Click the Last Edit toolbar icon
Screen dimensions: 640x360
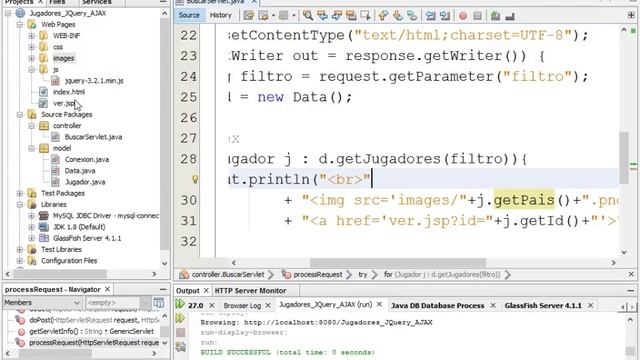point(249,16)
